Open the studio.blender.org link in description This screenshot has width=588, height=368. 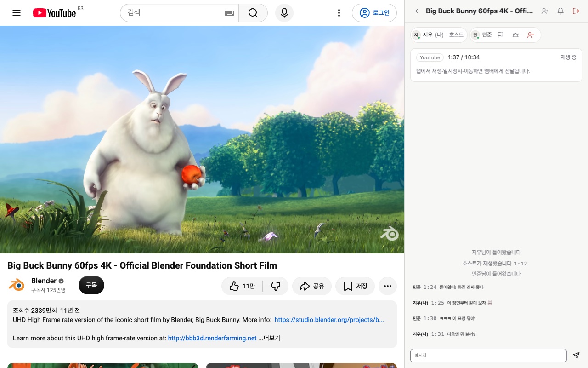[329, 320]
